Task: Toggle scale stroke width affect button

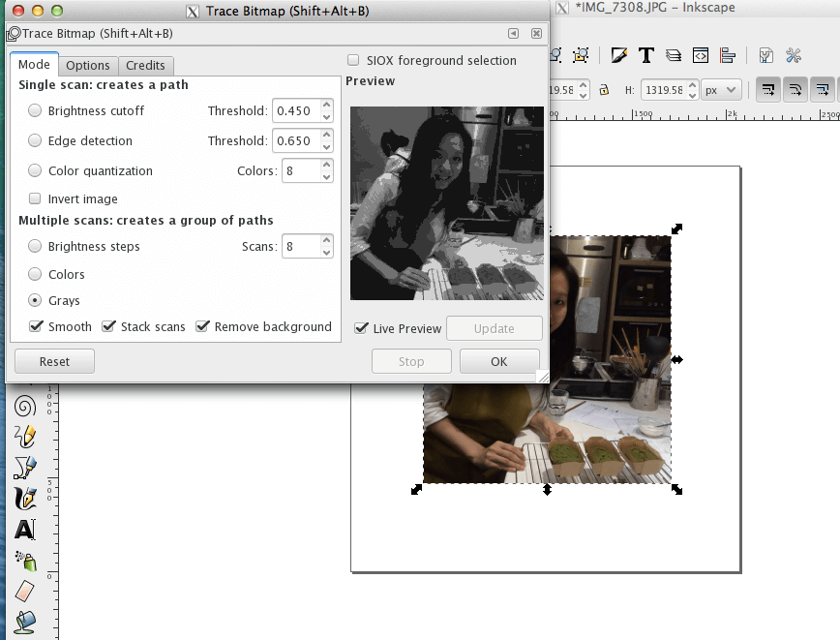Action: point(768,89)
